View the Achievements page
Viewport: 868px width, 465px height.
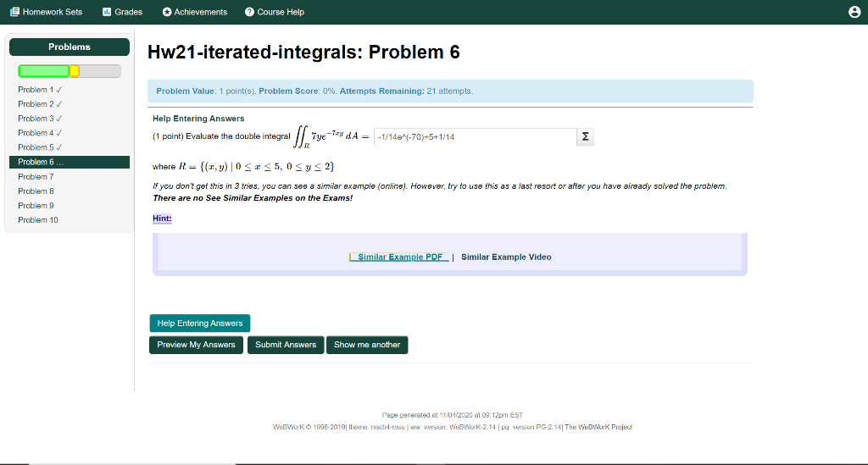pos(195,12)
